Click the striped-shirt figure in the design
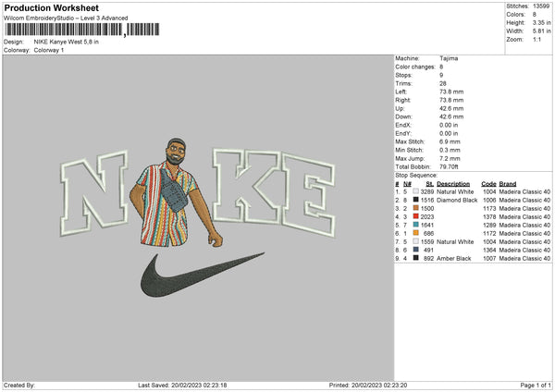This screenshot has width=555, height=392. (175, 193)
